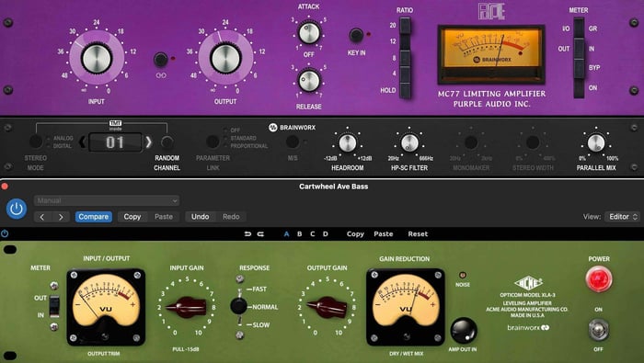Click the AMP OUT IN black knob

point(464,330)
